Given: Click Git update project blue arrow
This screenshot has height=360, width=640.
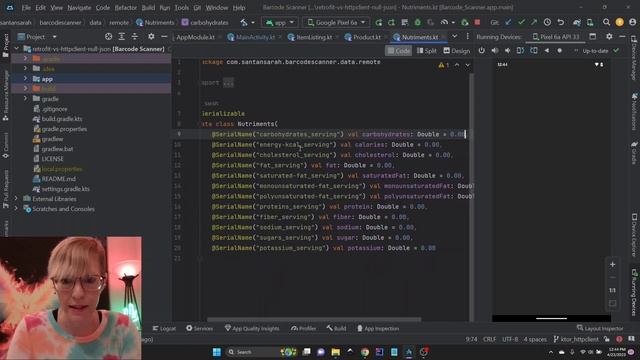Looking at the screenshot, I should pos(508,22).
